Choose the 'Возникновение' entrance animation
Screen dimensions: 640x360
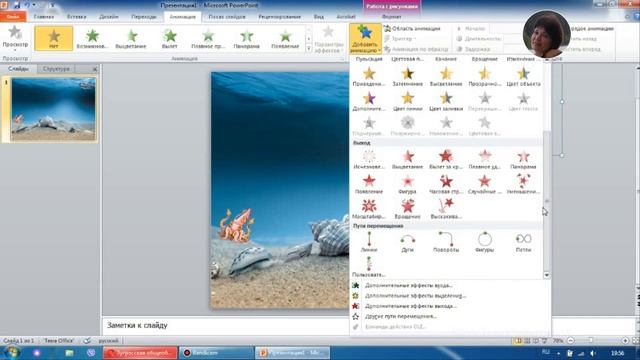(92, 38)
